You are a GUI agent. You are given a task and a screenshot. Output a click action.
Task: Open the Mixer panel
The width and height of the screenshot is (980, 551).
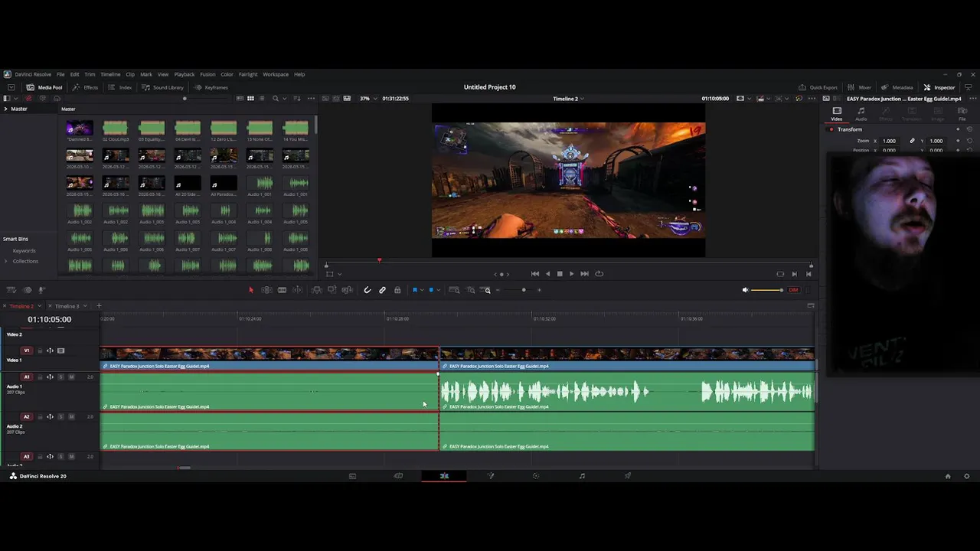coord(860,87)
